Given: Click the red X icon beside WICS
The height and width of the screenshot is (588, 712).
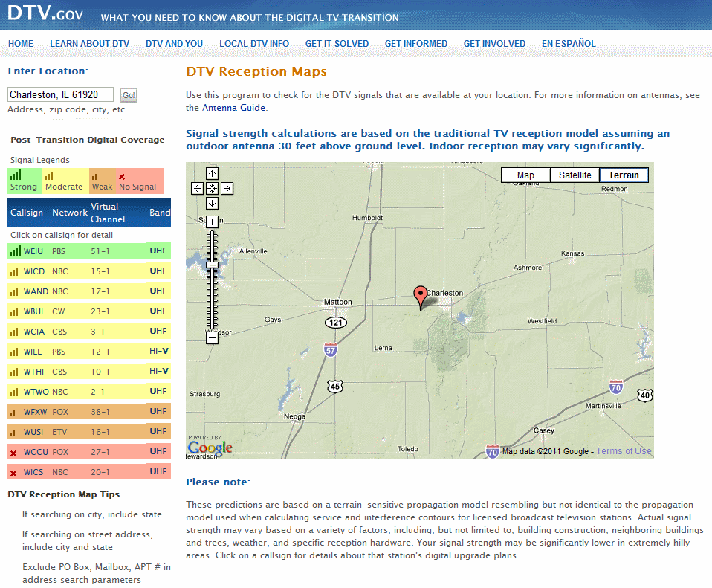Looking at the screenshot, I should (x=13, y=473).
